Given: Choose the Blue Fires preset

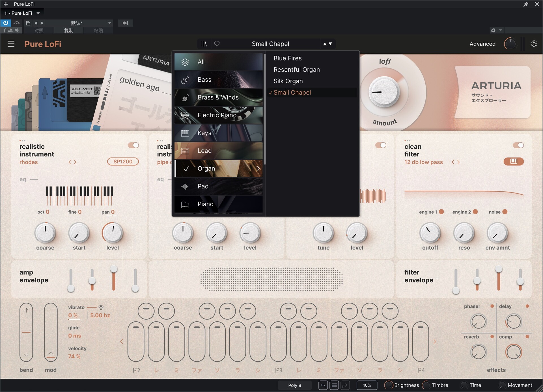Looking at the screenshot, I should point(312,58).
